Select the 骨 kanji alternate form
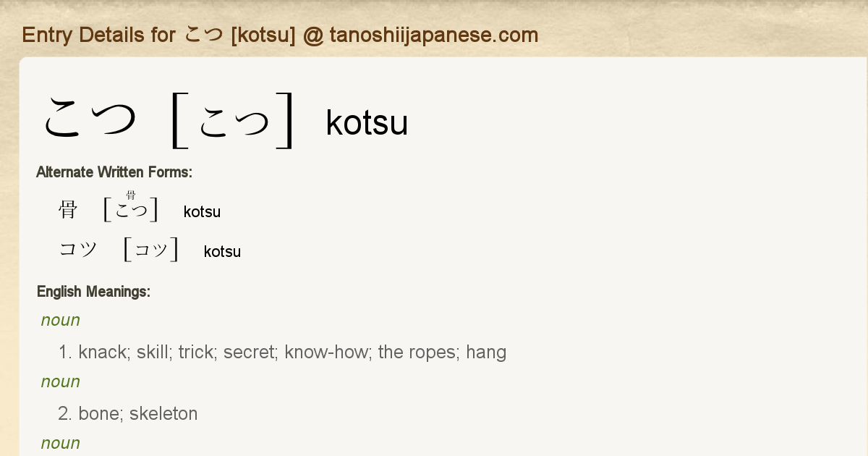Screen dimensions: 868x456 pos(68,210)
